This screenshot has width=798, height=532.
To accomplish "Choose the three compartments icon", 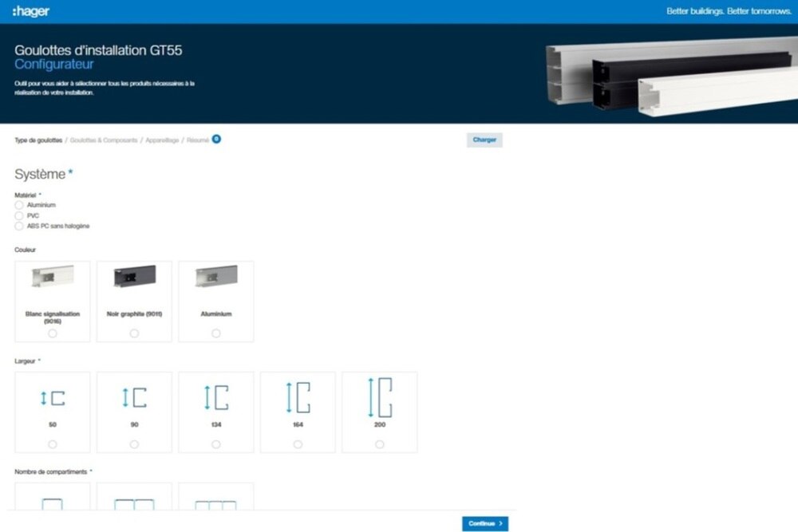I will pyautogui.click(x=215, y=505).
